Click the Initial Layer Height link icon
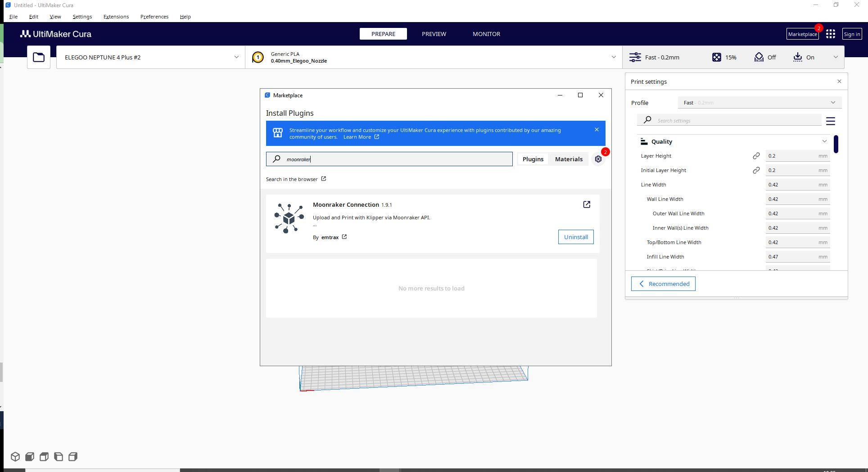 coord(756,170)
